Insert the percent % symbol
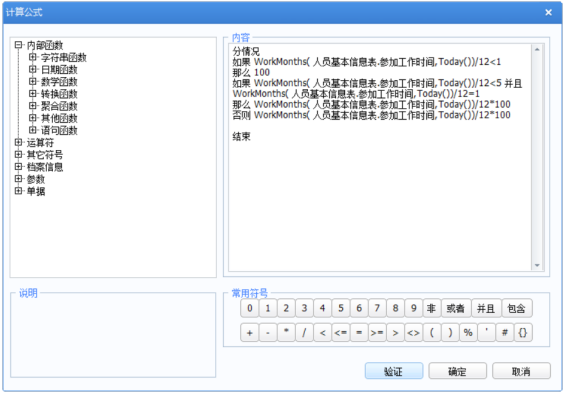 tap(468, 332)
